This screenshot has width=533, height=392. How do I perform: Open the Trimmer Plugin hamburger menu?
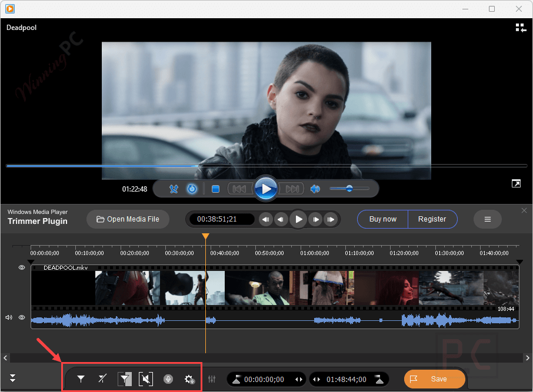pos(488,219)
